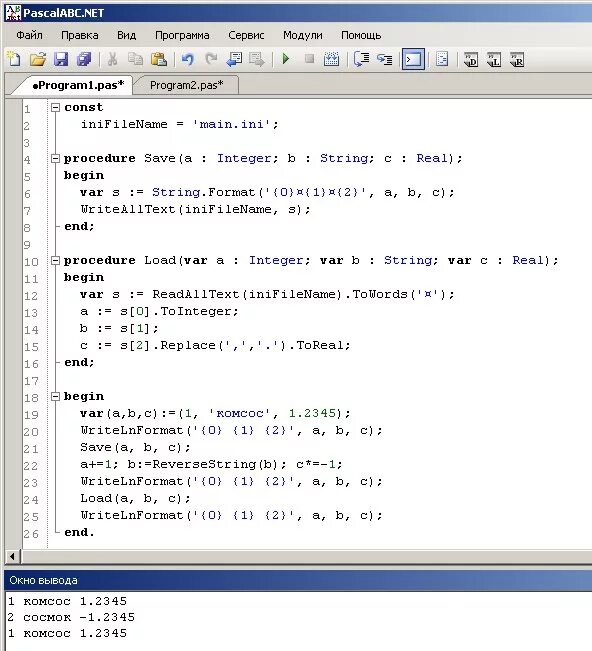The width and height of the screenshot is (592, 651).
Task: Click the Open file folder icon
Action: coord(38,59)
